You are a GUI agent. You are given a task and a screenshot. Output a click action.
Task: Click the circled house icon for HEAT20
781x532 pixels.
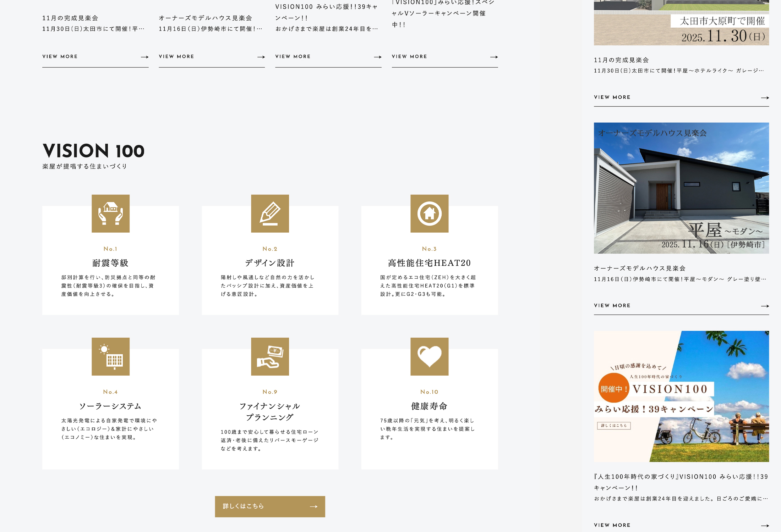[x=429, y=214]
